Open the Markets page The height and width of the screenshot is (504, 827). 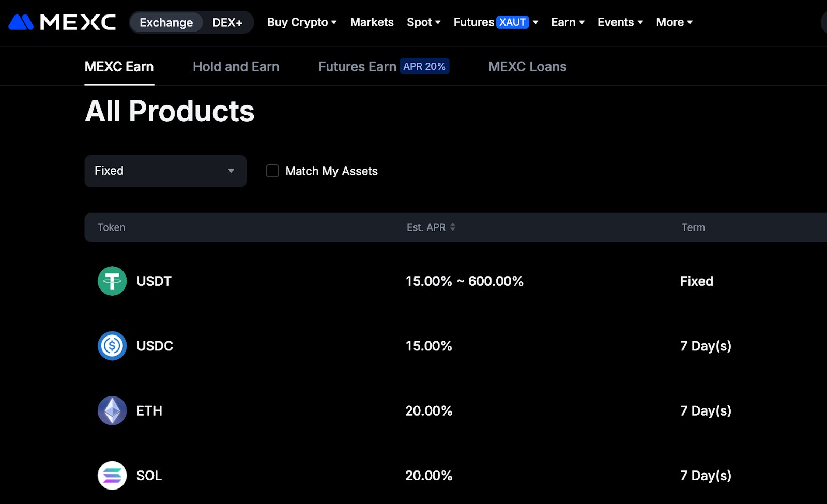tap(372, 22)
